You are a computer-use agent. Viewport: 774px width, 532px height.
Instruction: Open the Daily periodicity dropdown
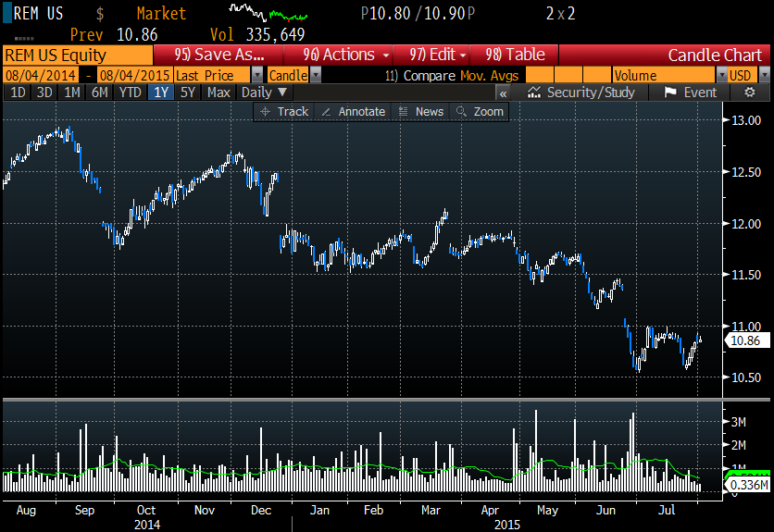pos(265,93)
